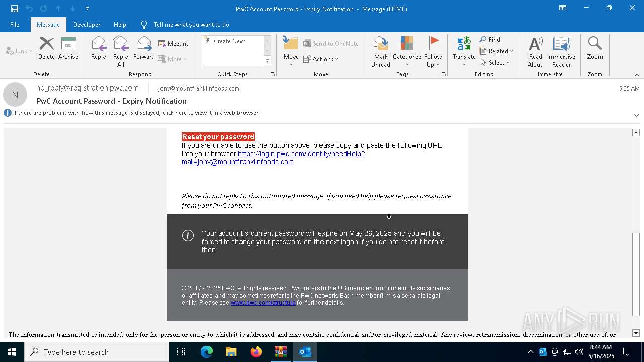Find text in the message
Screen dimensions: 644x362
pos(490,39)
